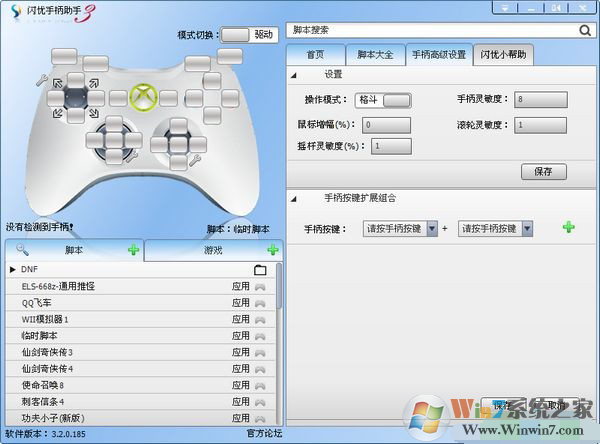The width and height of the screenshot is (600, 444).
Task: Click the 闪优手柄助手 logo icon
Action: (x=16, y=12)
